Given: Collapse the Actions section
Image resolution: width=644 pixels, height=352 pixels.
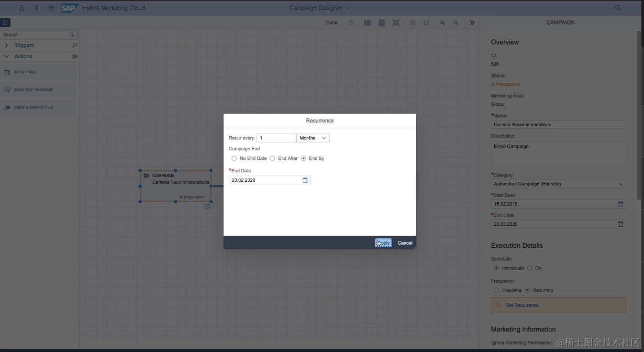Looking at the screenshot, I should (x=6, y=56).
